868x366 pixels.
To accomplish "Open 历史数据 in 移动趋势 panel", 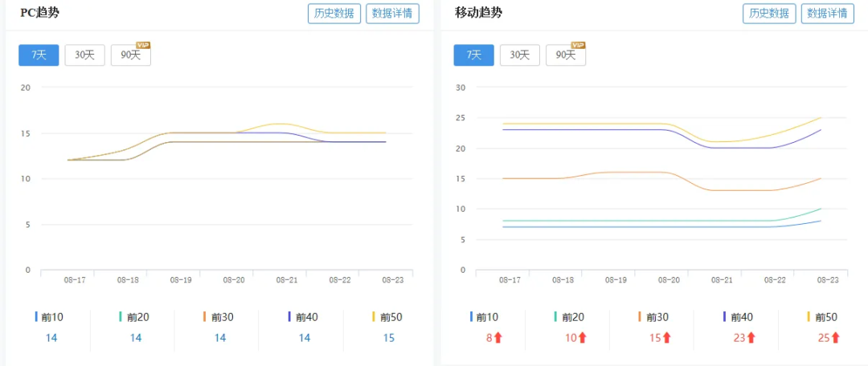I will (x=769, y=14).
